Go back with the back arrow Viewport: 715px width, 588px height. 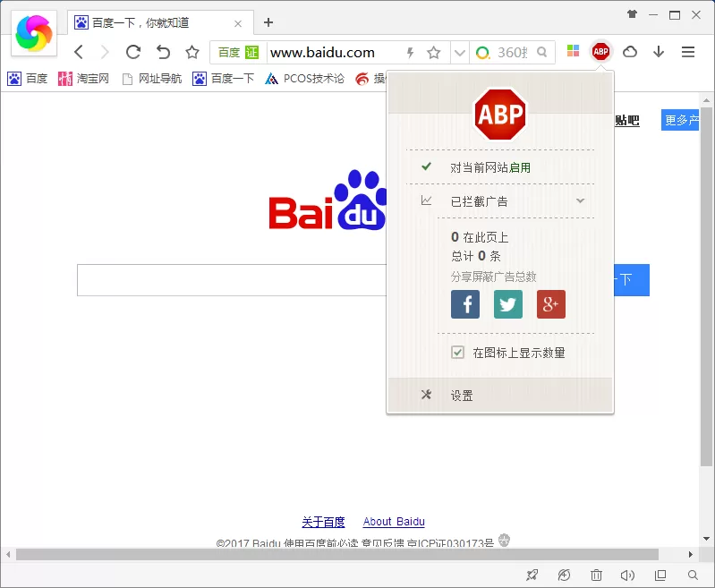point(79,52)
